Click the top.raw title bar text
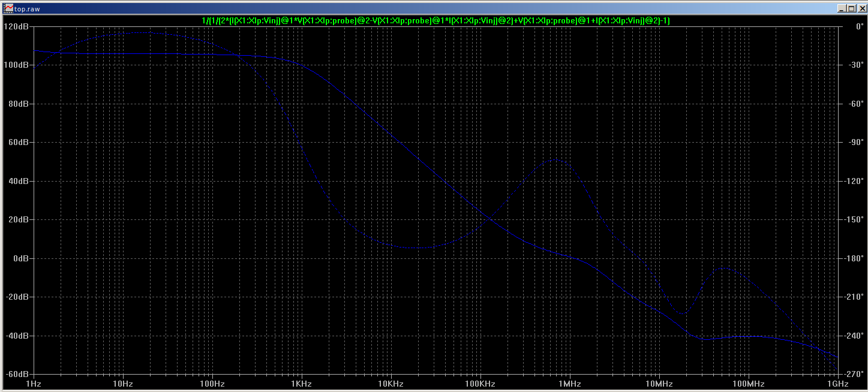The width and height of the screenshot is (868, 392). click(28, 10)
